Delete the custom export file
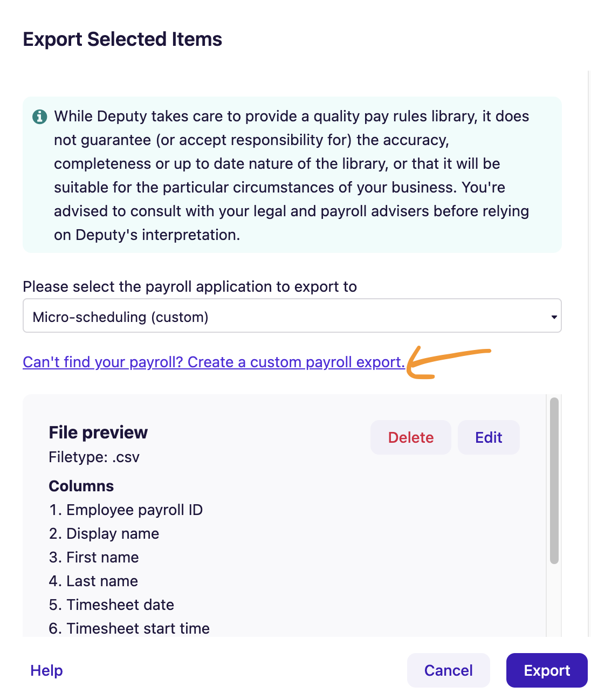Image resolution: width=591 pixels, height=700 pixels. 410,437
